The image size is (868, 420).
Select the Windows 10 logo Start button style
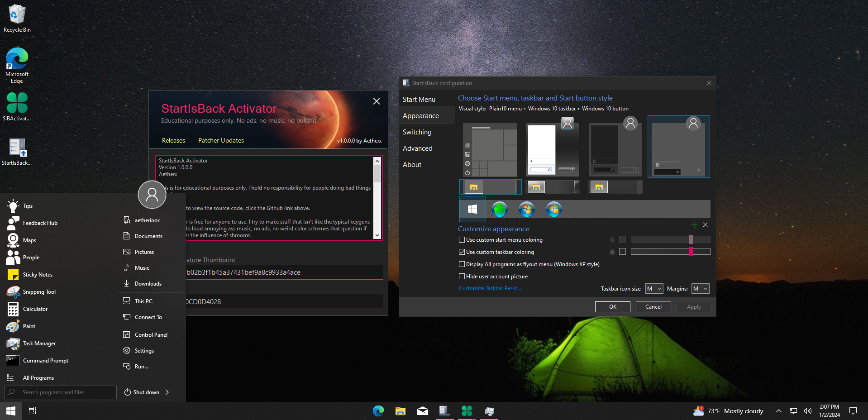472,209
